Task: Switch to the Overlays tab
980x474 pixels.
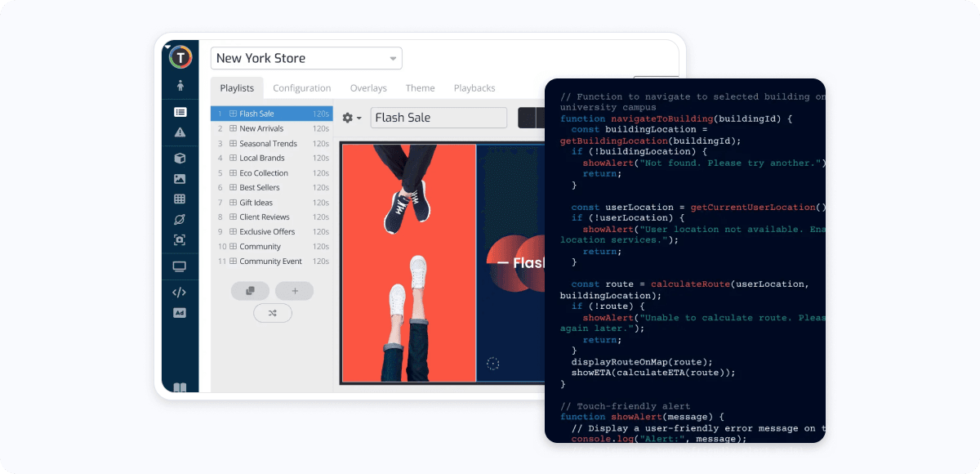Action: tap(368, 88)
